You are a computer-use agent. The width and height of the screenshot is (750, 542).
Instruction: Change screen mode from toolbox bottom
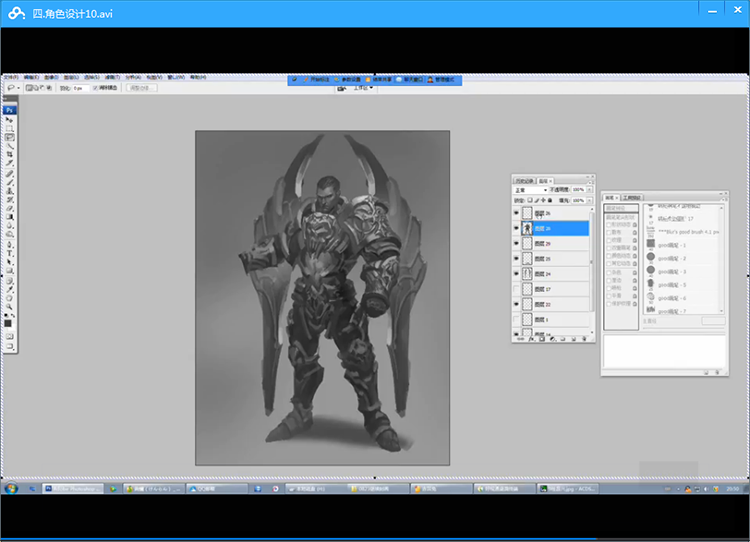[x=9, y=346]
